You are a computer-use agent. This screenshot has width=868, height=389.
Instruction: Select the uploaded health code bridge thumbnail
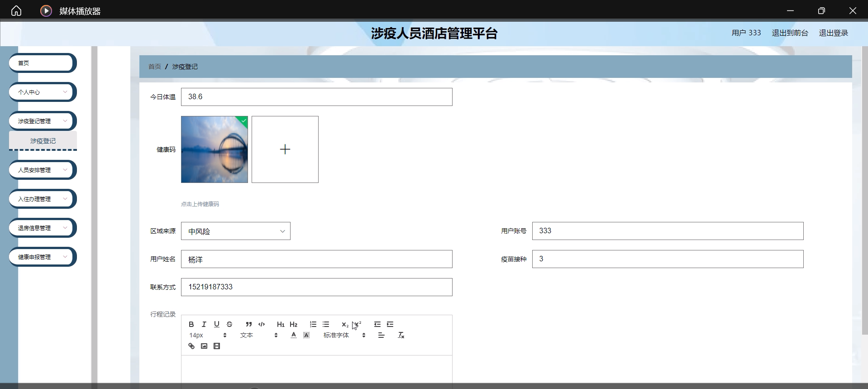coord(215,149)
